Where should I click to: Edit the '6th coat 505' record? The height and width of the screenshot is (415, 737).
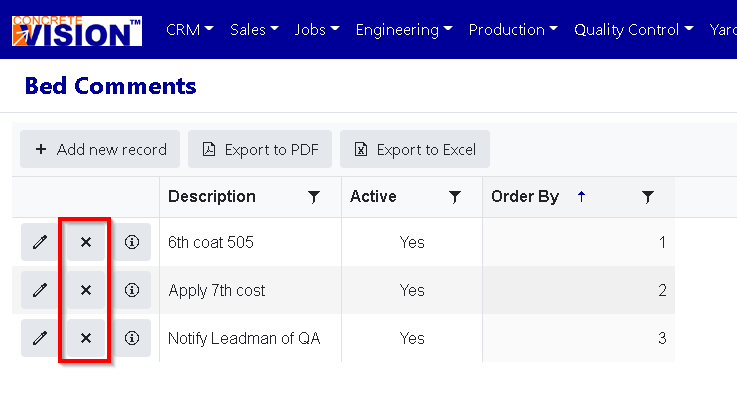pos(39,242)
